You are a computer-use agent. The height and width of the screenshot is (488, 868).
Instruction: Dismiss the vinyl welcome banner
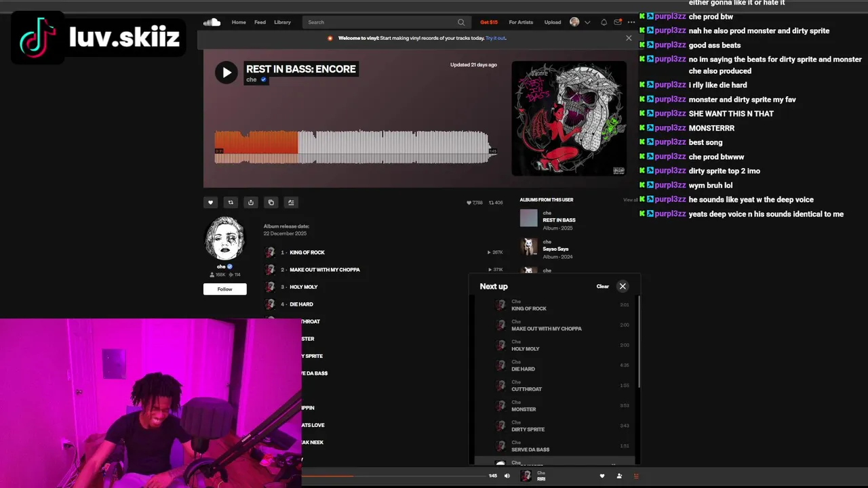[x=629, y=38]
